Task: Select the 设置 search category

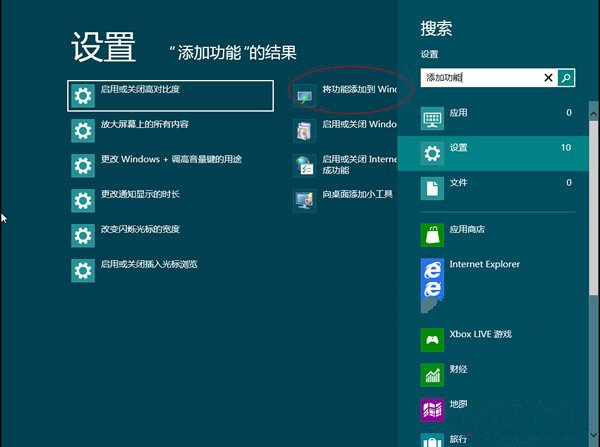Action: [x=493, y=153]
